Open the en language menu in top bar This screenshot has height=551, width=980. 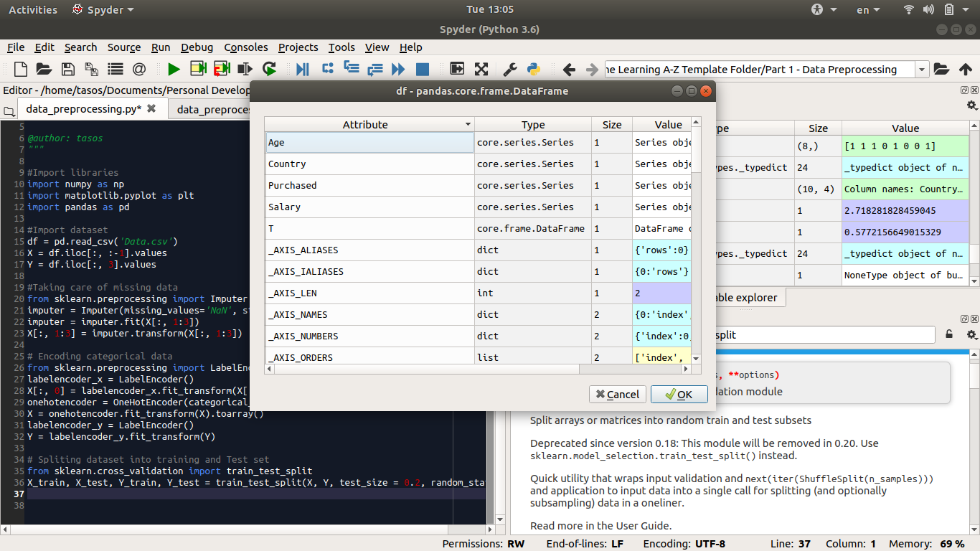coord(865,9)
